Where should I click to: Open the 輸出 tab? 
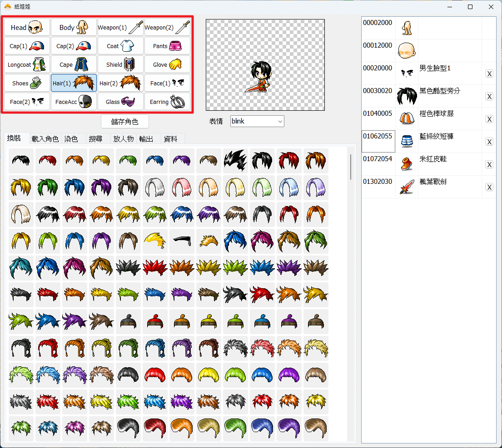tap(146, 139)
